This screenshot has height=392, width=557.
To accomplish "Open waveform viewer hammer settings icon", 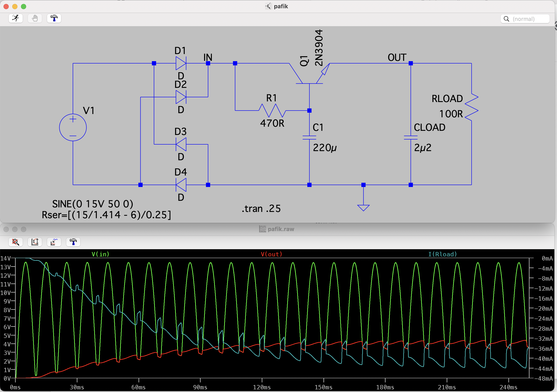I will [x=73, y=242].
